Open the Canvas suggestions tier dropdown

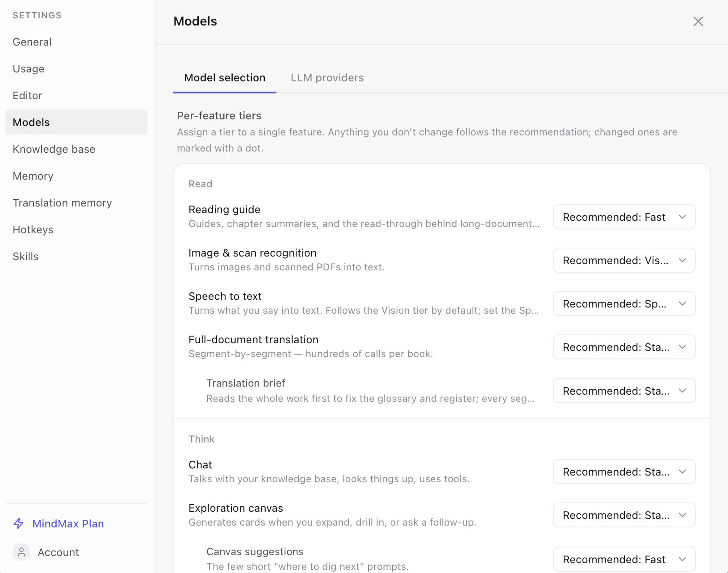pos(624,559)
